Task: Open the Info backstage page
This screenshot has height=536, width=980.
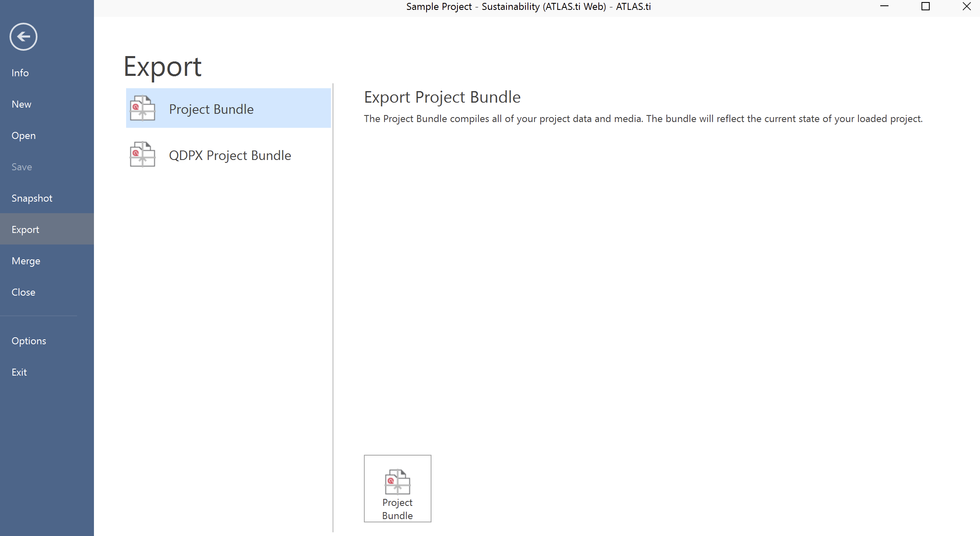Action: click(x=20, y=73)
